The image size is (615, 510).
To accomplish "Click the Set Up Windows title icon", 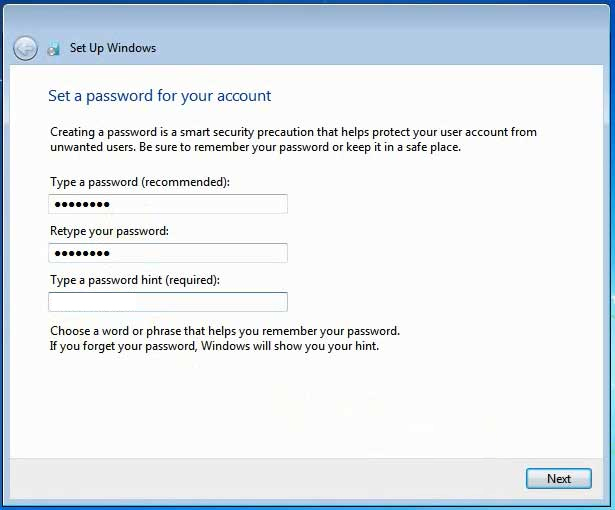I will 54,48.
